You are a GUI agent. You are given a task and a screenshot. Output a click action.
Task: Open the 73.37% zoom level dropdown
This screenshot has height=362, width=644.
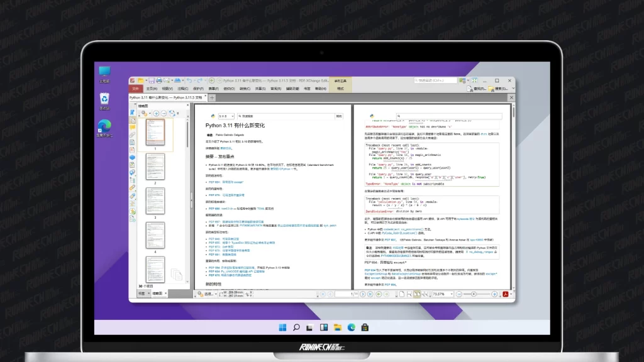click(450, 293)
